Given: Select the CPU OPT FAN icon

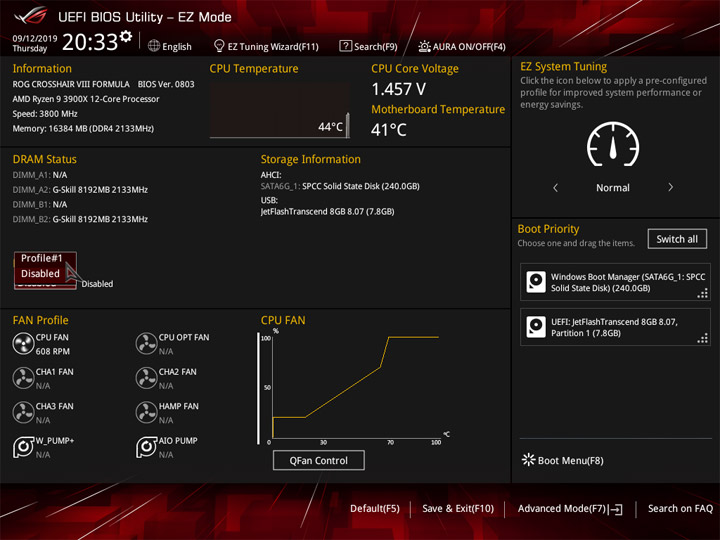Looking at the screenshot, I should coord(146,344).
